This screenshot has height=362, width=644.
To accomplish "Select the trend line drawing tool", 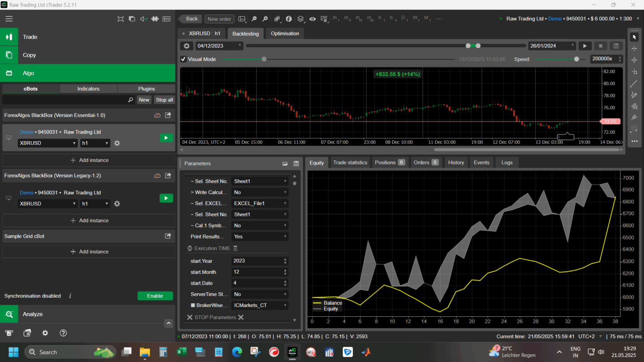I will (x=634, y=84).
